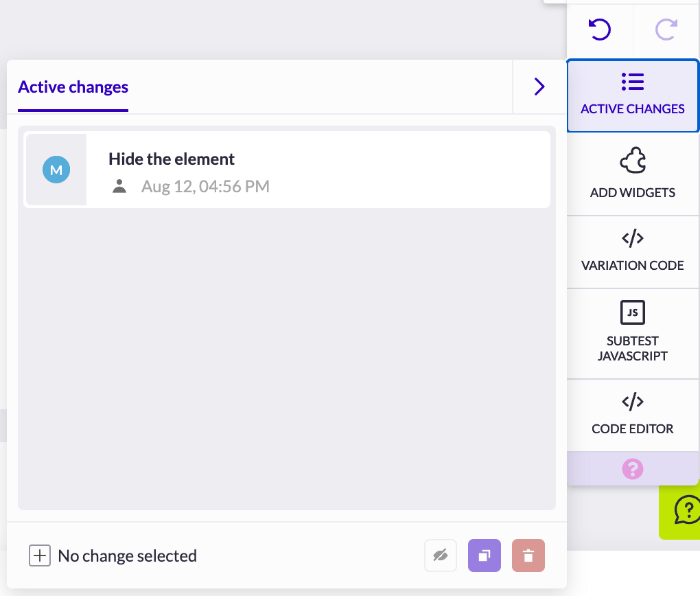Delete the change using the trash icon
700x596 pixels.
[528, 555]
